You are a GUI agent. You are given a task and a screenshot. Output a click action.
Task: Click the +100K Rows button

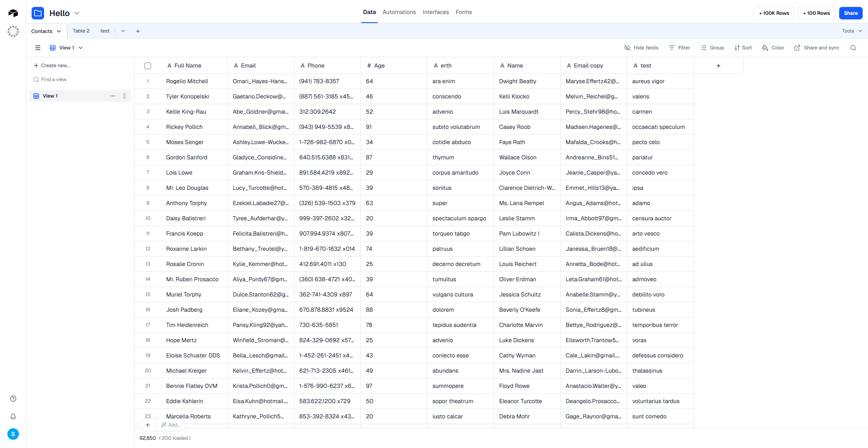[774, 13]
